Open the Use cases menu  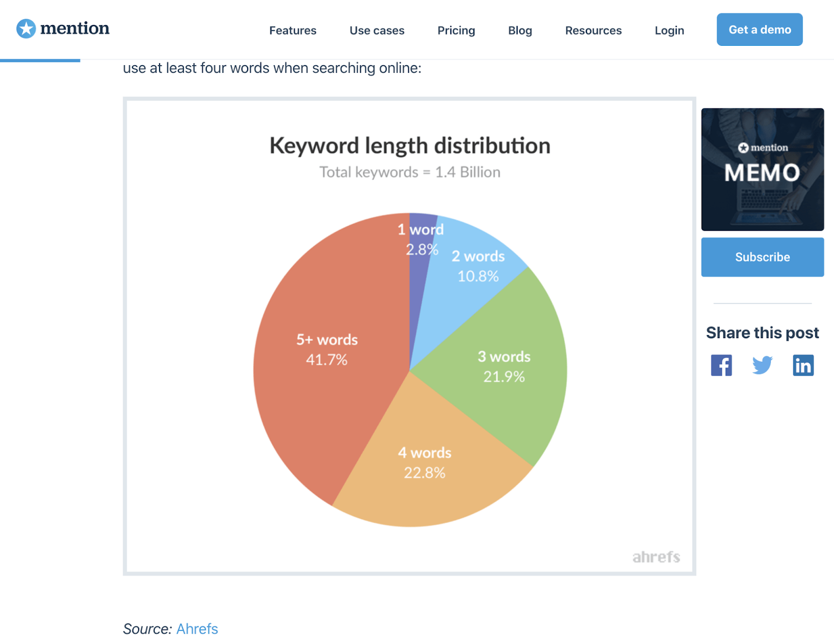coord(376,30)
